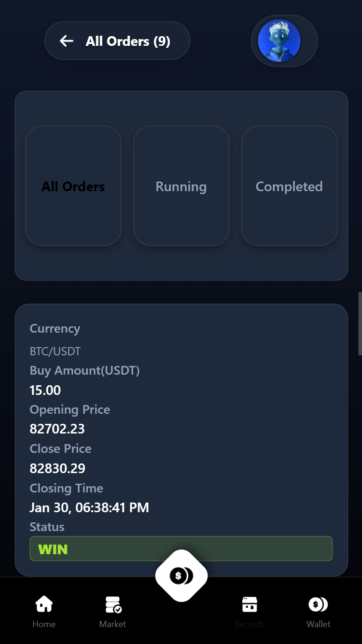The height and width of the screenshot is (644, 362).
Task: Tap the floating center coin button
Action: (181, 575)
